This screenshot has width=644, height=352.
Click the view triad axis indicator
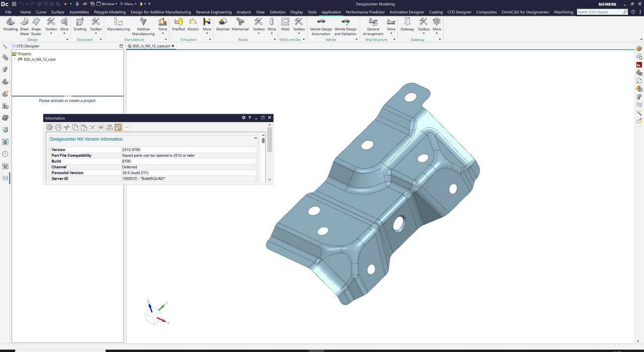pos(156,312)
